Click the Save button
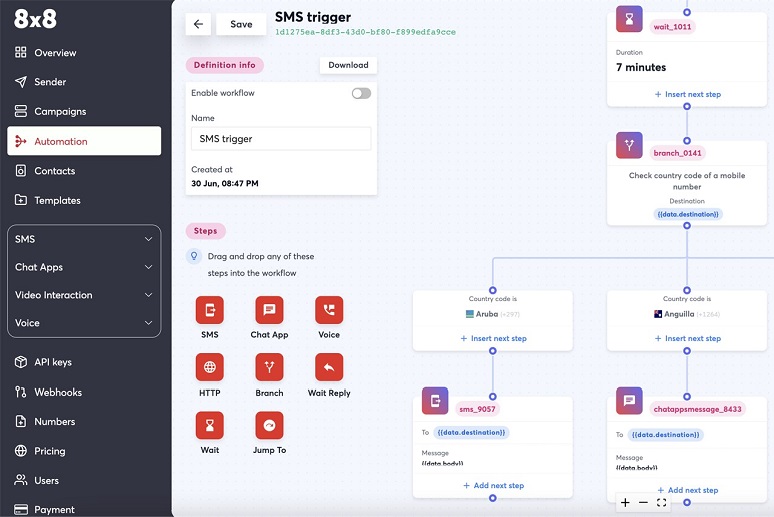774x517 pixels. tap(241, 24)
